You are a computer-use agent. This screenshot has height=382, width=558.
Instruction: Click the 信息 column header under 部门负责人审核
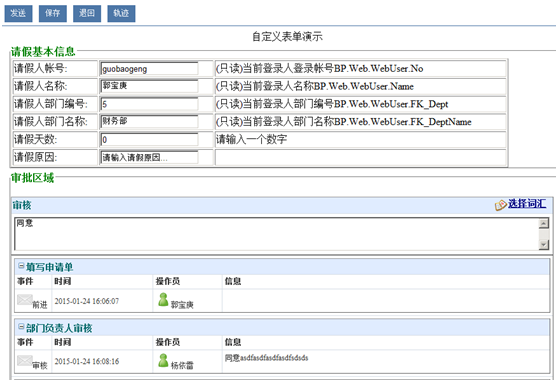click(233, 342)
